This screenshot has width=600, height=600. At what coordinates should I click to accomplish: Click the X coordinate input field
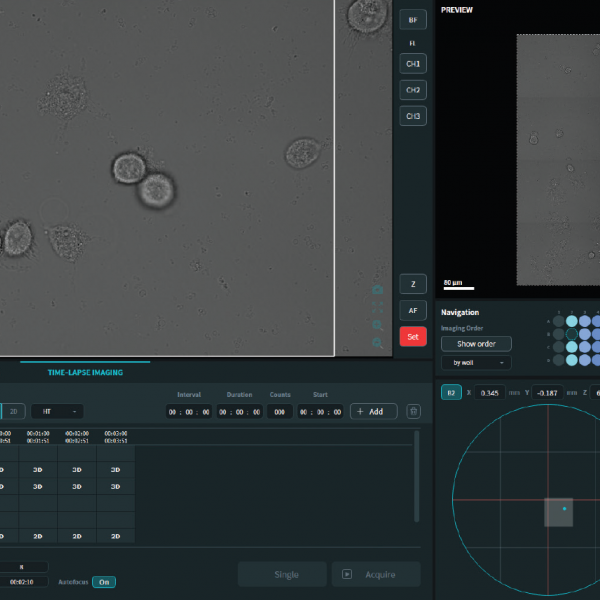(x=488, y=393)
